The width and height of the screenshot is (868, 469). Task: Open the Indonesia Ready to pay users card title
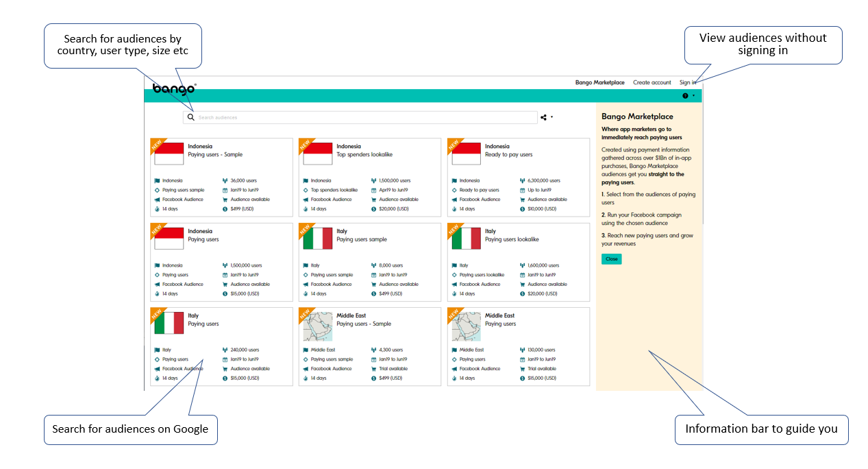(509, 150)
